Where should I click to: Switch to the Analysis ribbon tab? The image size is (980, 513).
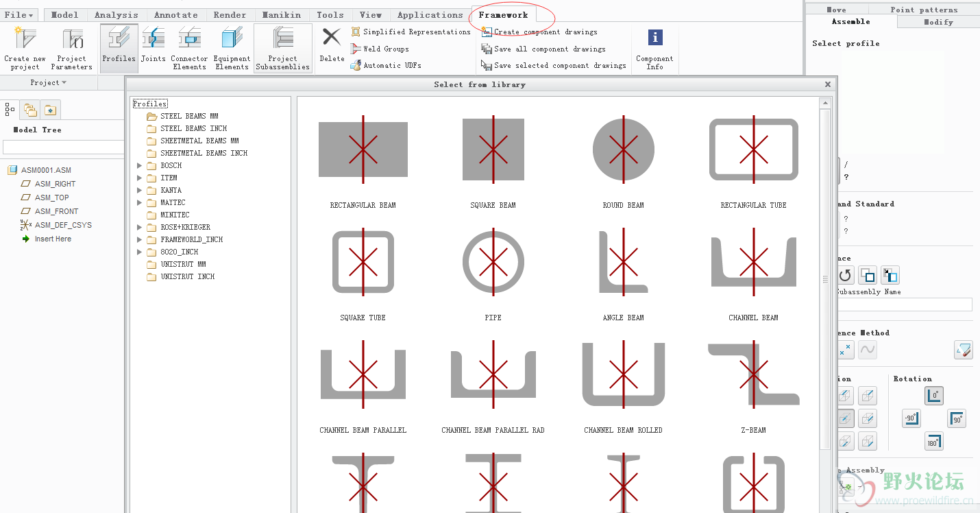tap(116, 14)
